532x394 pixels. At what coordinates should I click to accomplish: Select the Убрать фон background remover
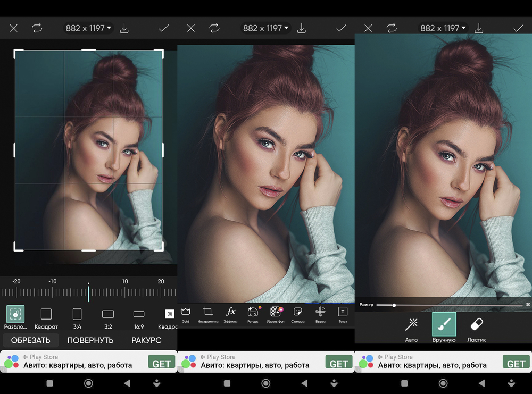276,313
